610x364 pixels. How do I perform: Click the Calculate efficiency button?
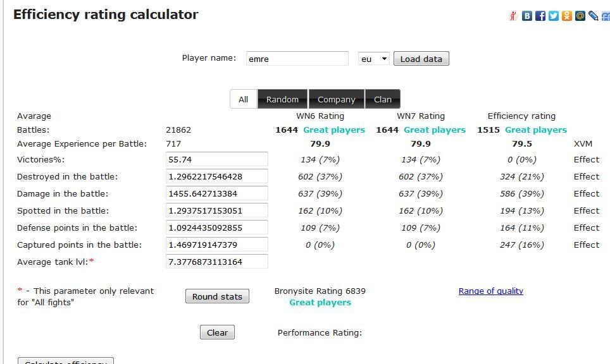(x=66, y=361)
